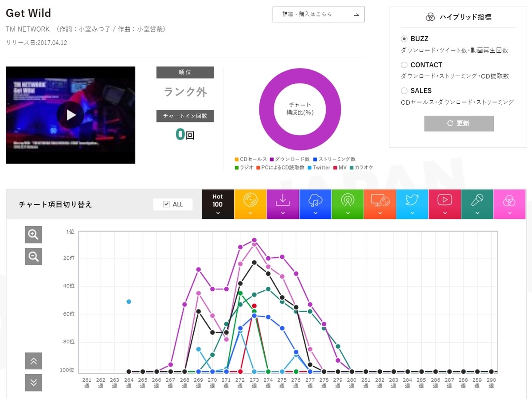Switch to the pink hybrid circles tab
532x399 pixels.
coord(509,204)
